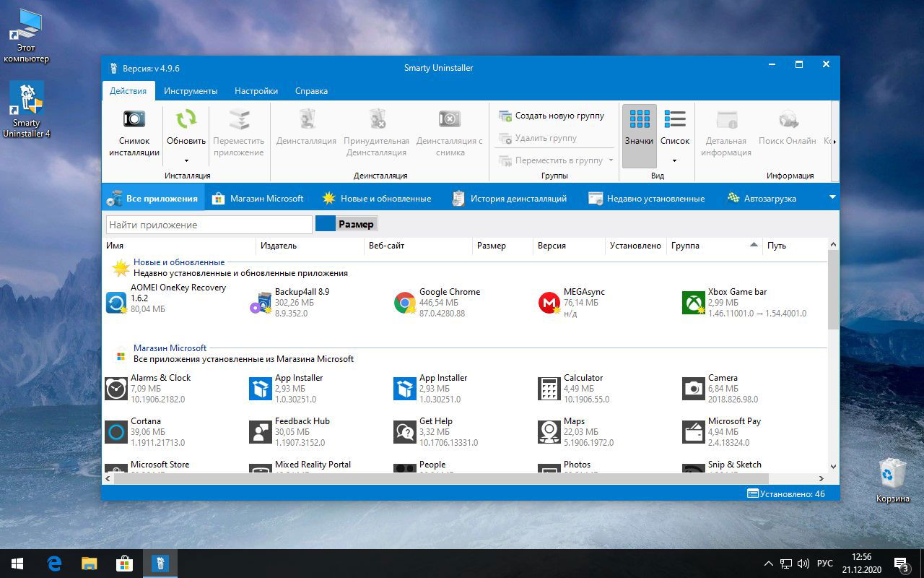Click the Размер button beside search
Image resolution: width=924 pixels, height=578 pixels.
pyautogui.click(x=357, y=224)
